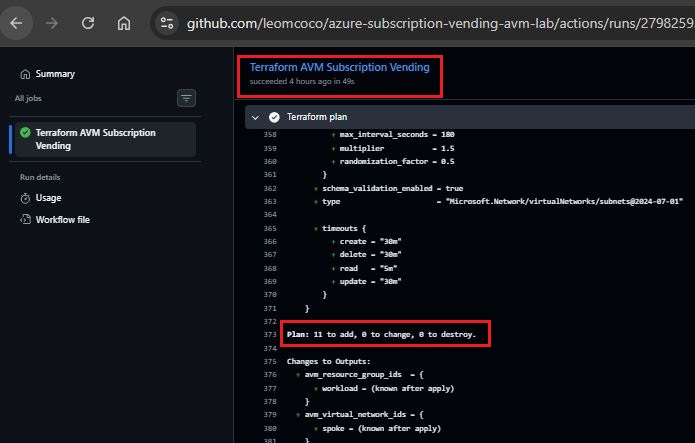Image resolution: width=695 pixels, height=443 pixels.
Task: Click the Usage stopwatch icon
Action: click(25, 198)
